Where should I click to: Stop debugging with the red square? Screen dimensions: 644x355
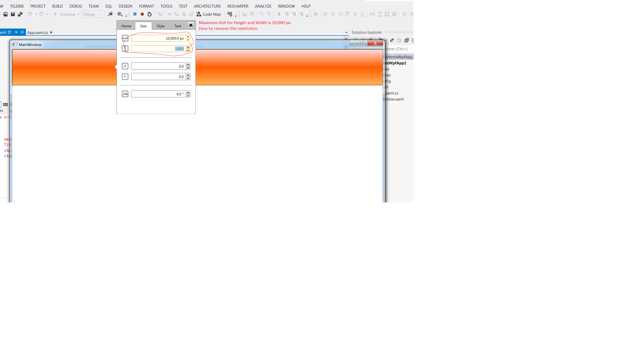tap(142, 14)
